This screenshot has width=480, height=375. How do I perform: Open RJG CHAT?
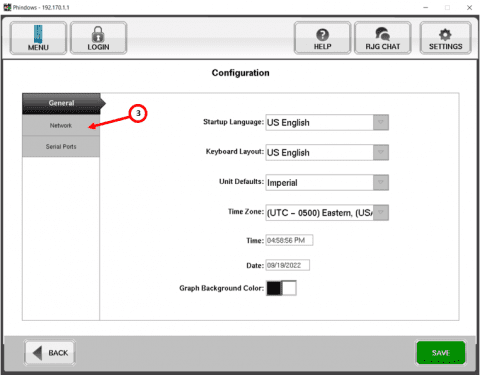tap(383, 38)
